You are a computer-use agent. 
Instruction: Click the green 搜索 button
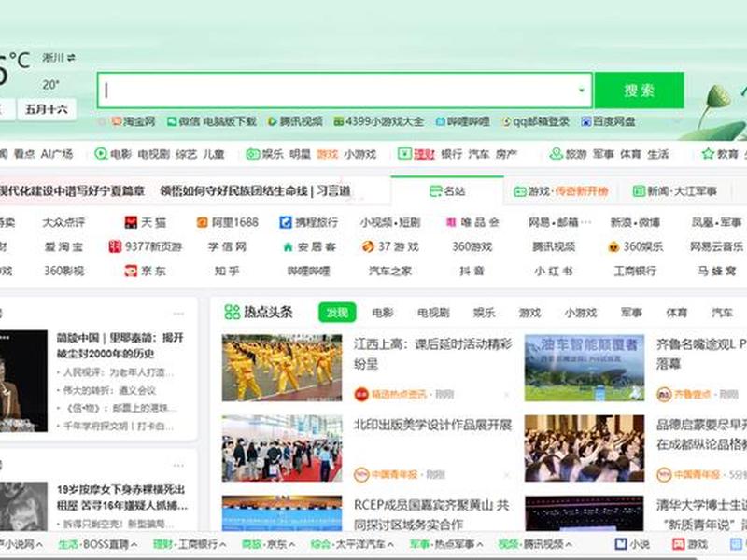pos(639,91)
